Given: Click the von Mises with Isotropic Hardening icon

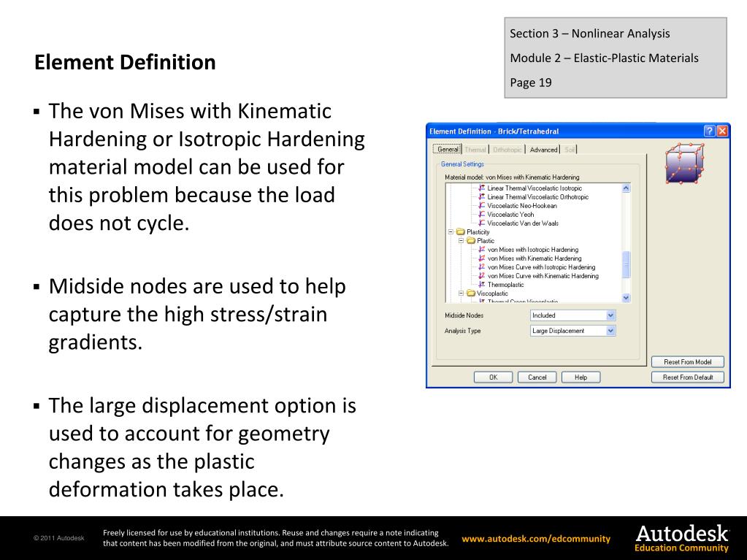Looking at the screenshot, I should [482, 250].
